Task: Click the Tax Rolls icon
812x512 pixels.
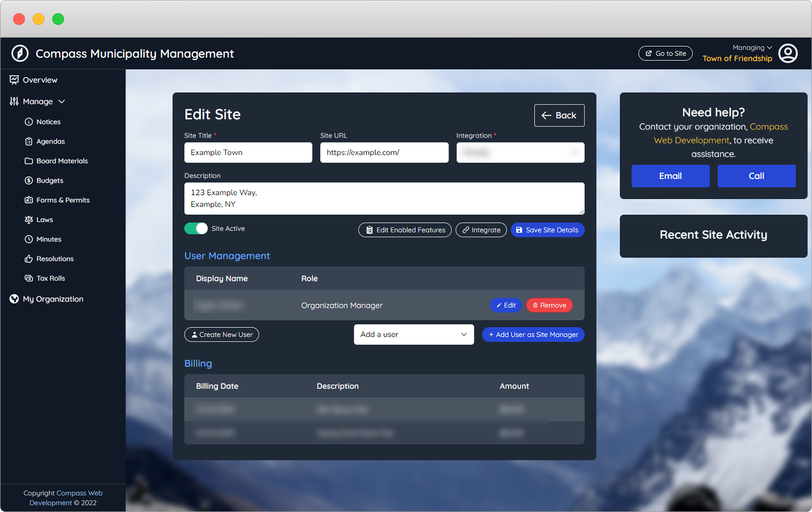Action: pyautogui.click(x=29, y=278)
